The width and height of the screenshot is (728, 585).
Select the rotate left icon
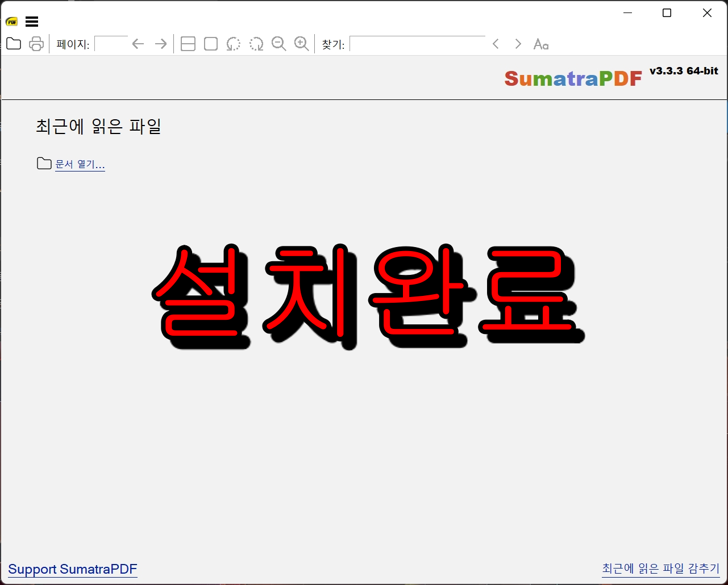pos(233,44)
